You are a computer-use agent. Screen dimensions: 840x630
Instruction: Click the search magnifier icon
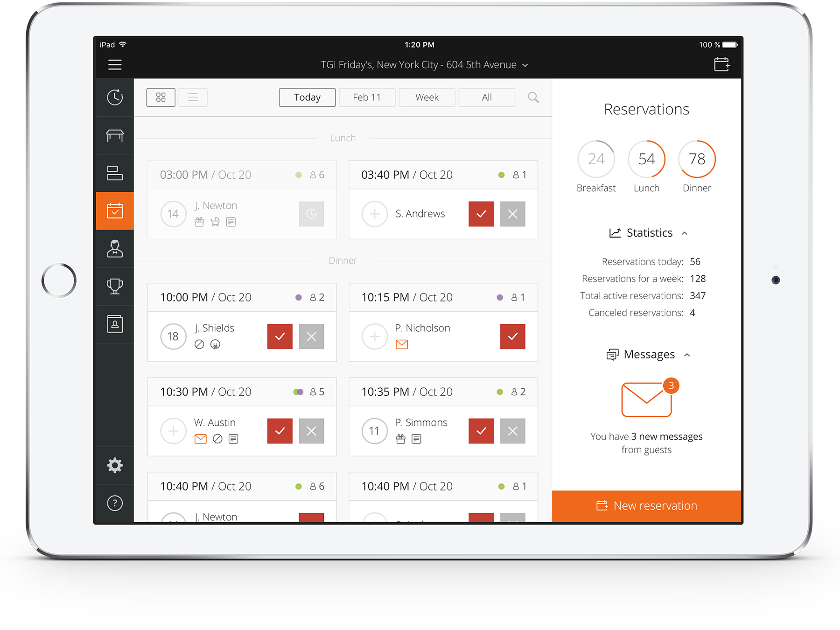[x=533, y=97]
